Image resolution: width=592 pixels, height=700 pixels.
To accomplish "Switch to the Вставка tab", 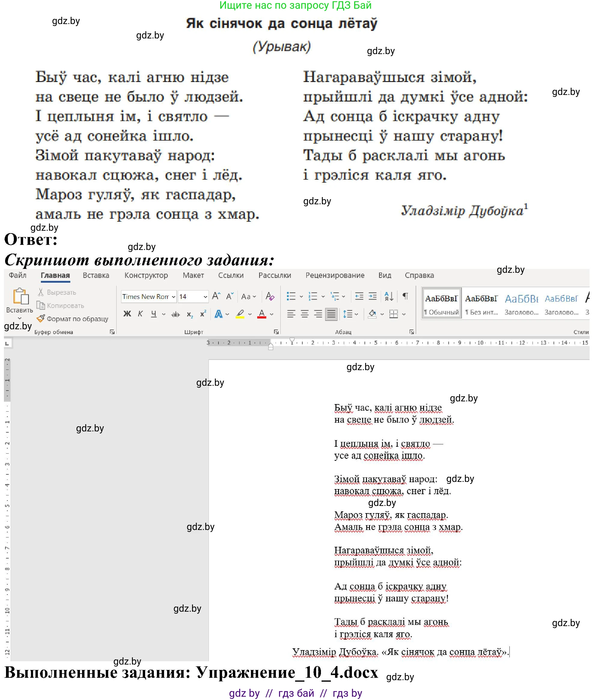I will (x=96, y=275).
